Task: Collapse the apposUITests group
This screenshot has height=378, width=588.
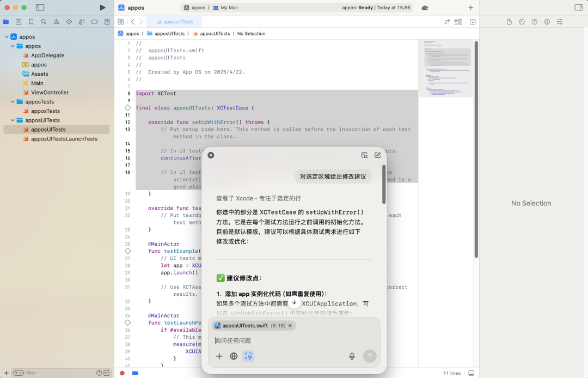Action: [x=13, y=120]
